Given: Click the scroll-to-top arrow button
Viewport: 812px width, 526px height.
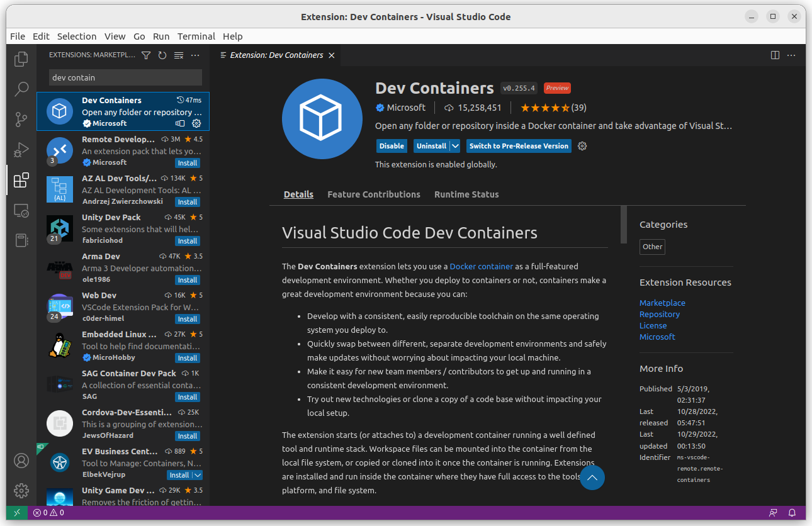Looking at the screenshot, I should [592, 478].
